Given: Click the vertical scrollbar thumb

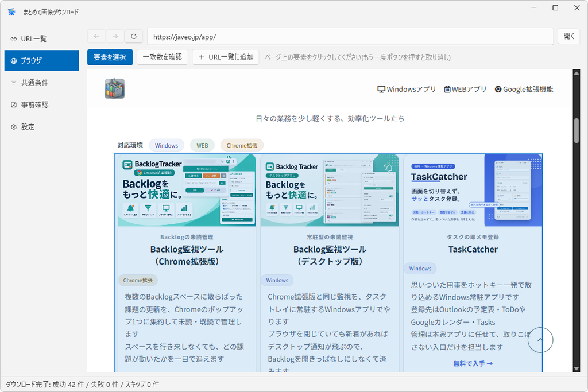Looking at the screenshot, I should (577, 130).
